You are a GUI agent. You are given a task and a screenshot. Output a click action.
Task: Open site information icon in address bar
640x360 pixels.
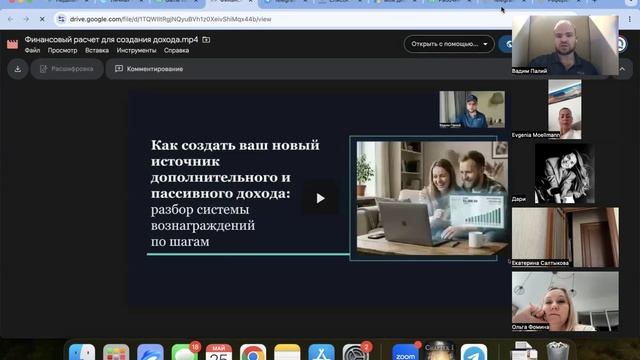pos(61,19)
